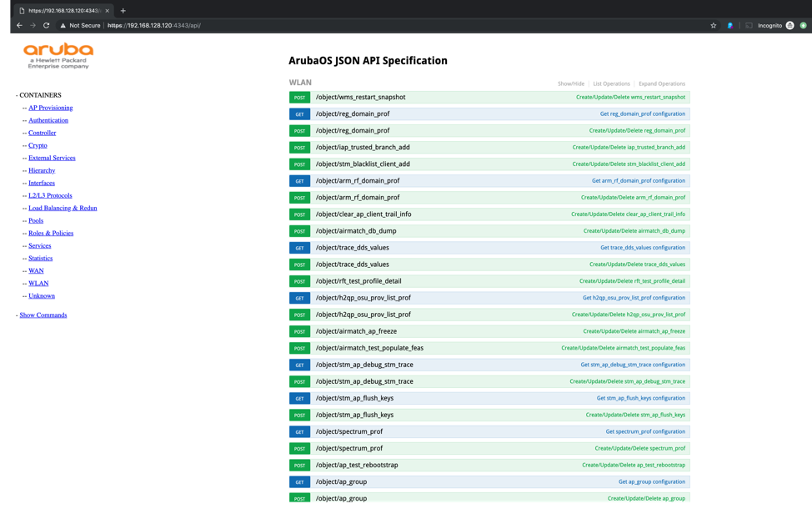
Task: Click the Aruba logo
Action: pyautogui.click(x=58, y=55)
